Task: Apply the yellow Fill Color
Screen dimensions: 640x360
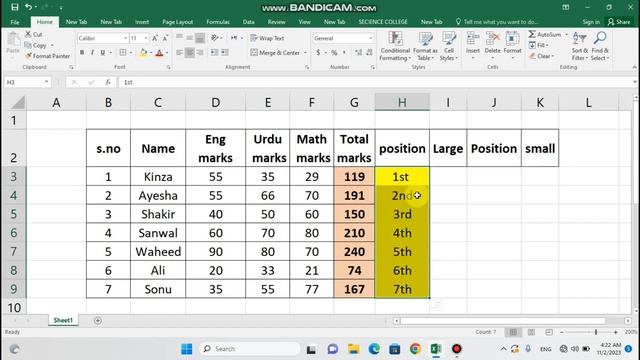Action: [143, 53]
